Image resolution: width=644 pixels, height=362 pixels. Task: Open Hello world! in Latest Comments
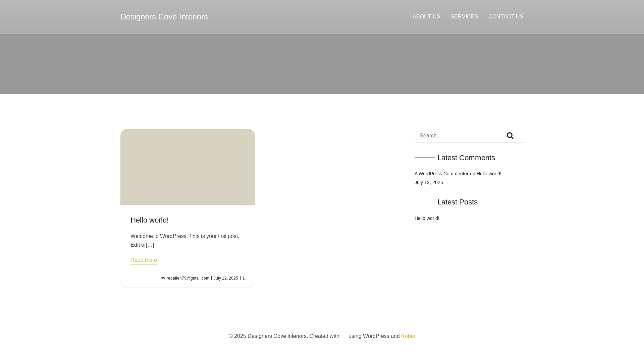(x=489, y=174)
